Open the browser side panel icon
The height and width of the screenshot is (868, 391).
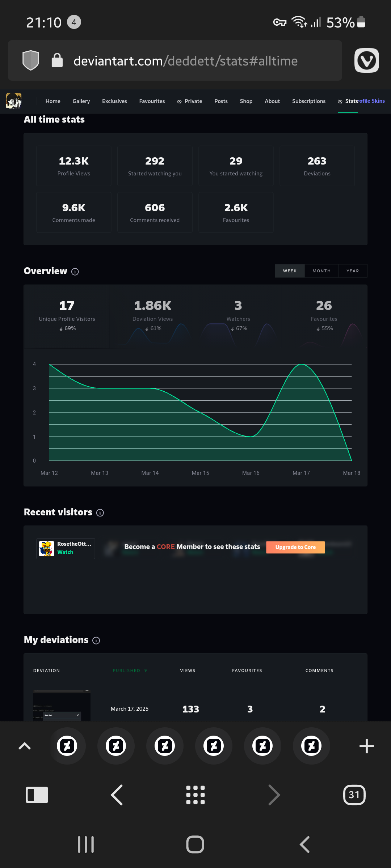coord(37,795)
